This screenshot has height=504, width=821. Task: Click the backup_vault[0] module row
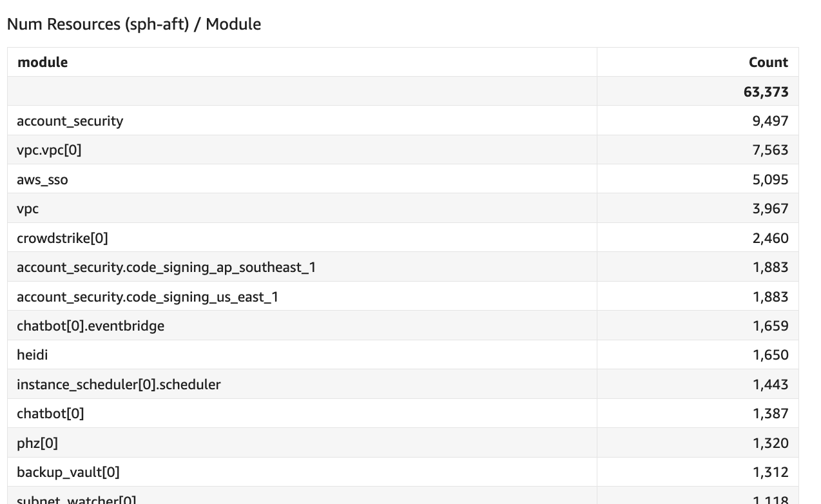[68, 472]
